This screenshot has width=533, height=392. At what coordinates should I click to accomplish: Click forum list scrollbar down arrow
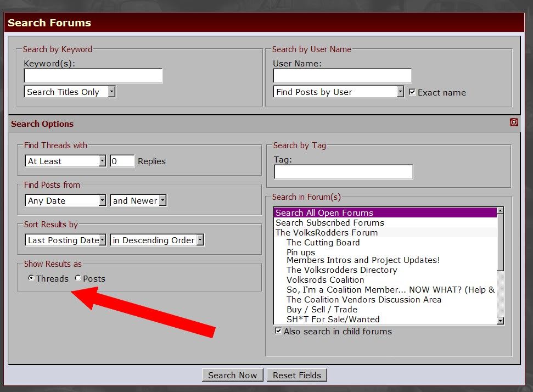500,321
